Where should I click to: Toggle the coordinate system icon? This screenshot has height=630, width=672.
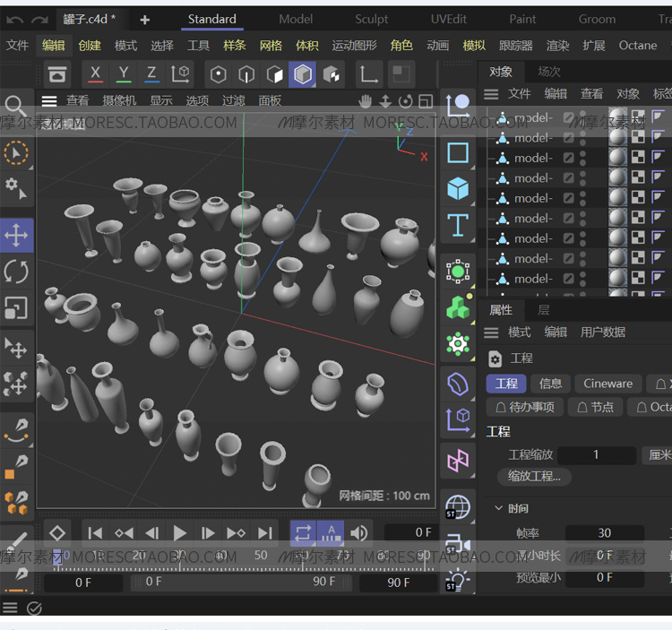(x=180, y=74)
